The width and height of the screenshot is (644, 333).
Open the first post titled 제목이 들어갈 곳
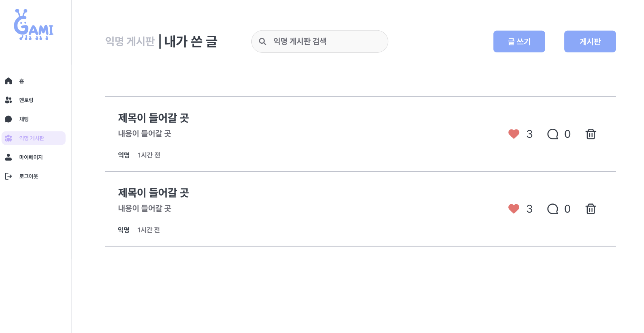pyautogui.click(x=153, y=118)
